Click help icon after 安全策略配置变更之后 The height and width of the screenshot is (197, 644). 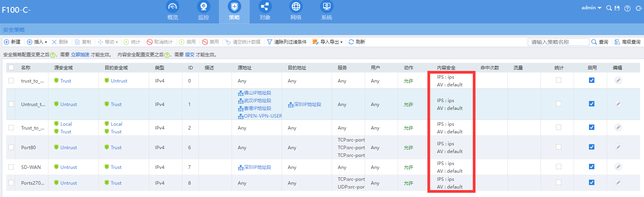[53, 55]
